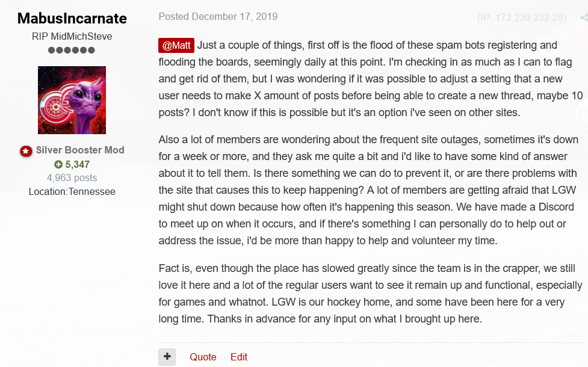
Task: Toggle the multiquote plus button
Action: [167, 357]
